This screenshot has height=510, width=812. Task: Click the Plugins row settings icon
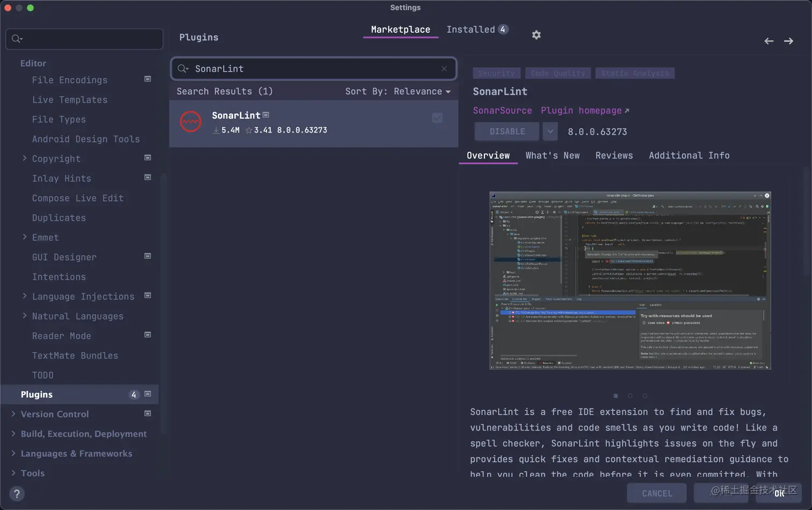(x=148, y=394)
